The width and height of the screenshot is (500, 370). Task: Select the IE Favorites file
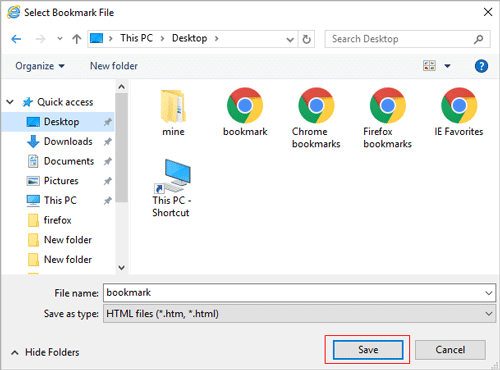click(x=459, y=113)
